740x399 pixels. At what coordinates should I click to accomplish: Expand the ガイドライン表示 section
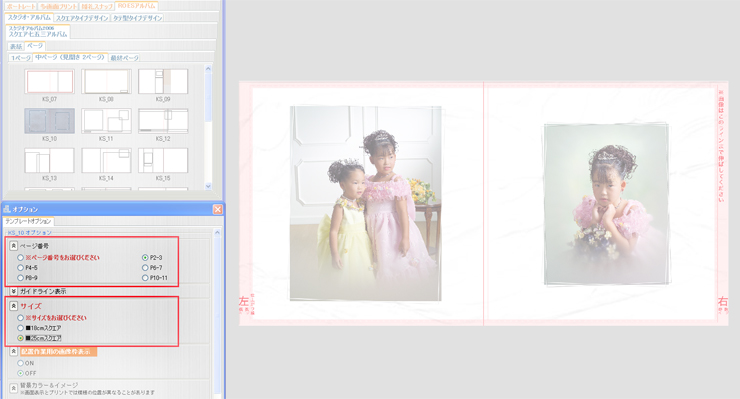[x=14, y=291]
